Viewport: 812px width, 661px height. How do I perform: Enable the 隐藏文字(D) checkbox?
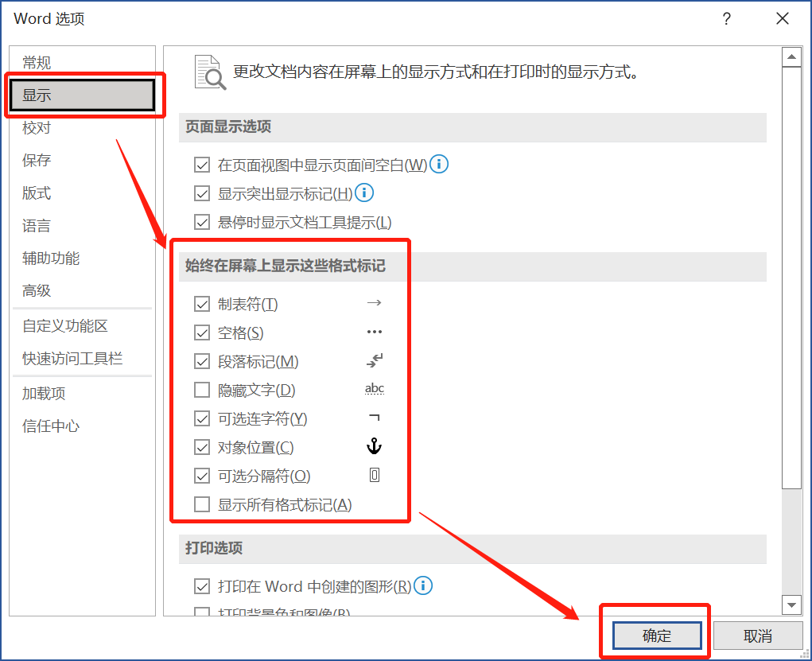(202, 390)
